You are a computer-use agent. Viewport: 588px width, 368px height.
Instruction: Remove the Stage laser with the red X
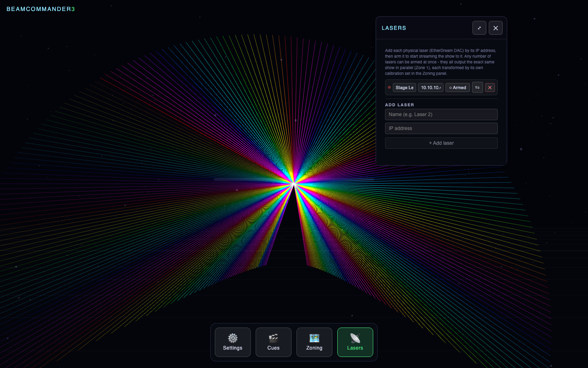point(490,88)
